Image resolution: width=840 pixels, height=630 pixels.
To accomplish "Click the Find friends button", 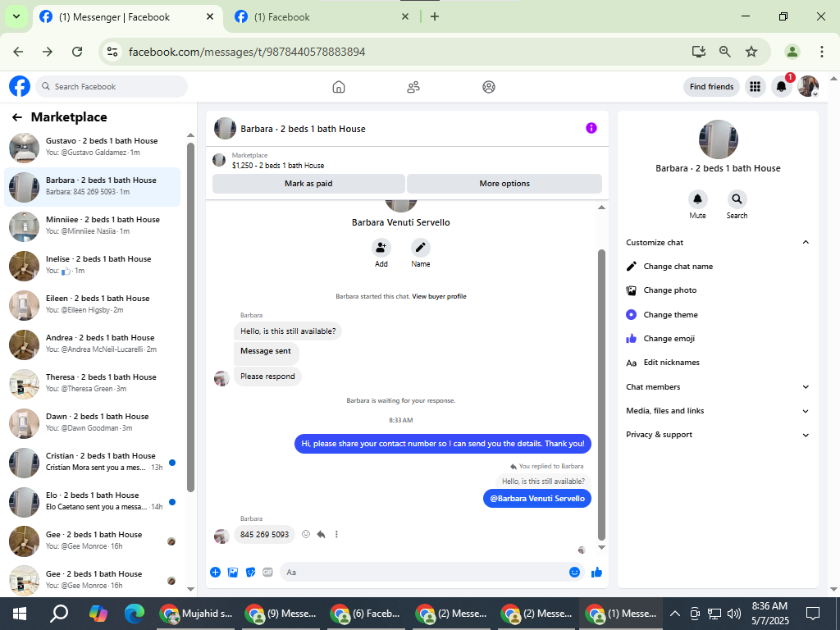I will point(711,87).
